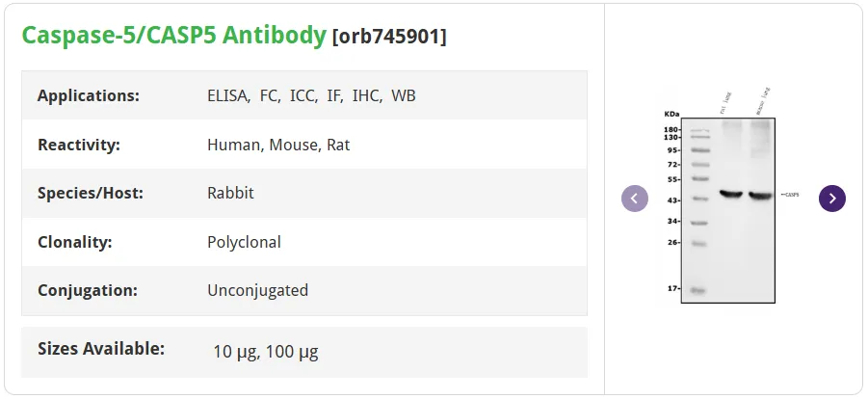Open the Caspase-5/CASP5 Antibody title link
The width and height of the screenshot is (868, 399).
tap(173, 35)
